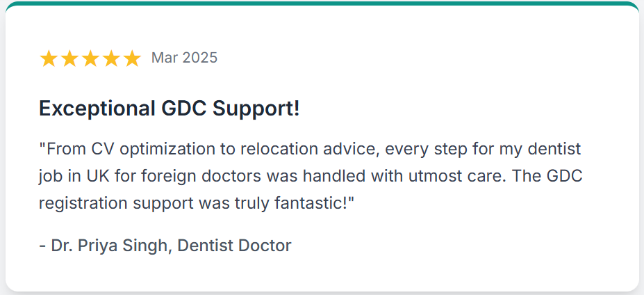Image resolution: width=644 pixels, height=295 pixels.
Task: Click the 'Dentist Doctor' title after the name
Action: pyautogui.click(x=235, y=246)
